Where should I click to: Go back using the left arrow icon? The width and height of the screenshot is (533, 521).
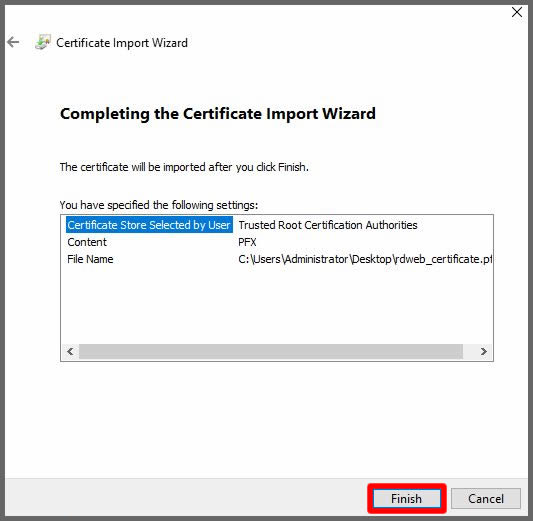point(13,42)
